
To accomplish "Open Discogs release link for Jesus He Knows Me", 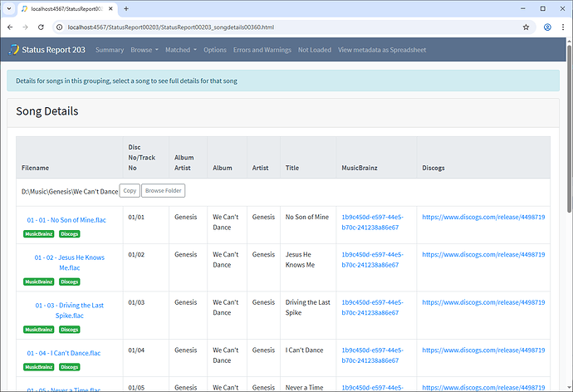I will pyautogui.click(x=483, y=255).
